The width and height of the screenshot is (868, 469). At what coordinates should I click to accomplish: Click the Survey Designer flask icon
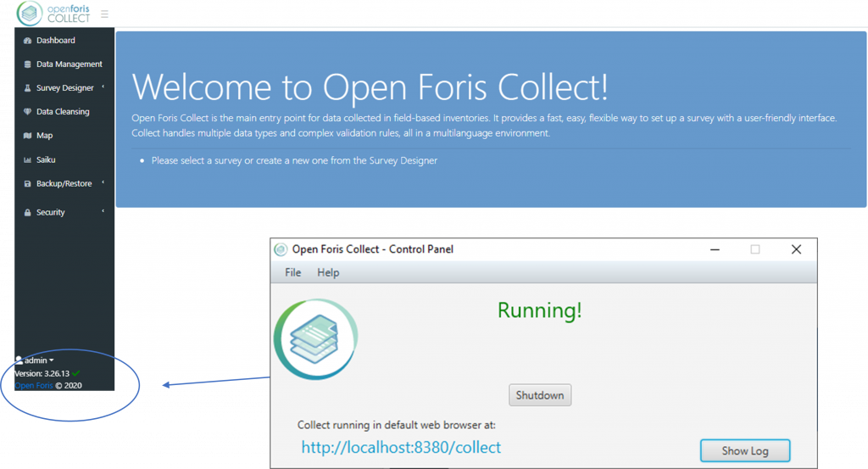pyautogui.click(x=27, y=88)
